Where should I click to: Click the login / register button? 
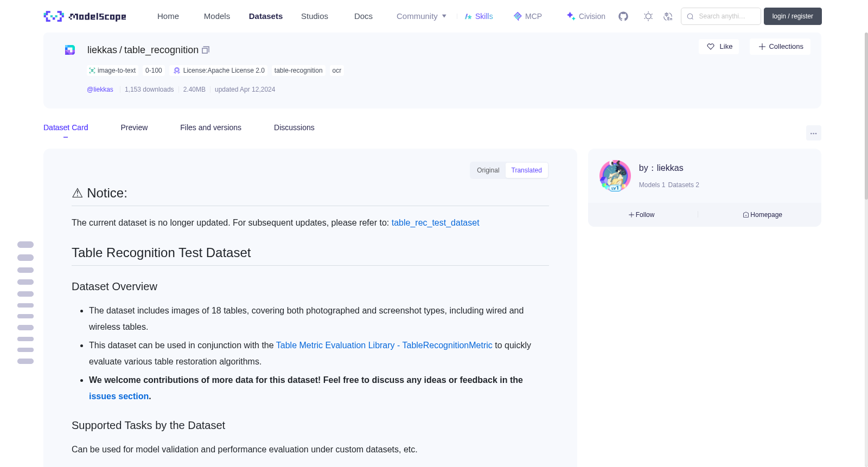coord(793,16)
